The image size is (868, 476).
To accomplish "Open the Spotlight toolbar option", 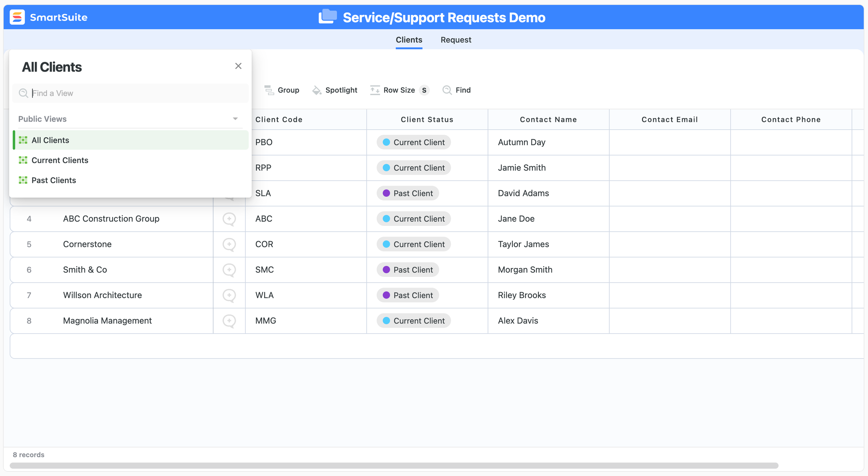I will tap(335, 90).
